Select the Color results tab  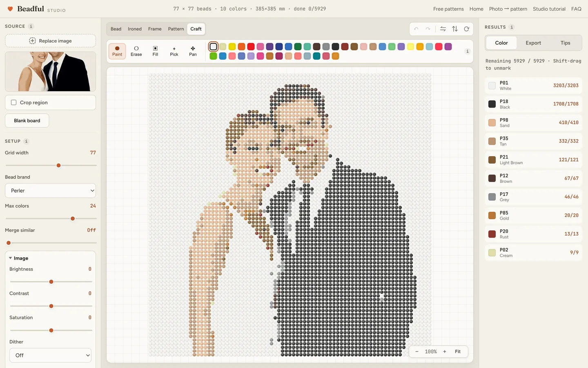tap(501, 43)
